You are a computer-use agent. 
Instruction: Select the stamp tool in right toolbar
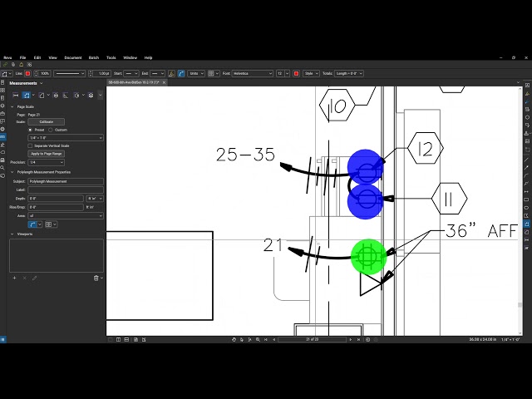coord(527,133)
